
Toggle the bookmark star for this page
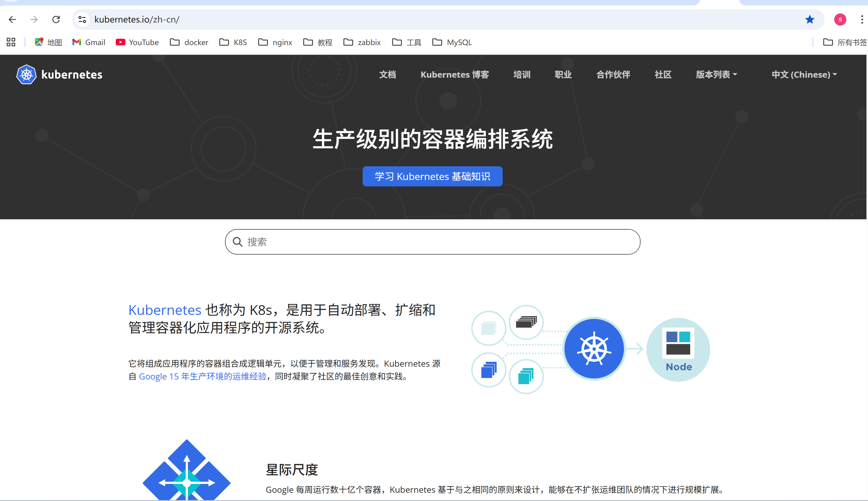(810, 19)
